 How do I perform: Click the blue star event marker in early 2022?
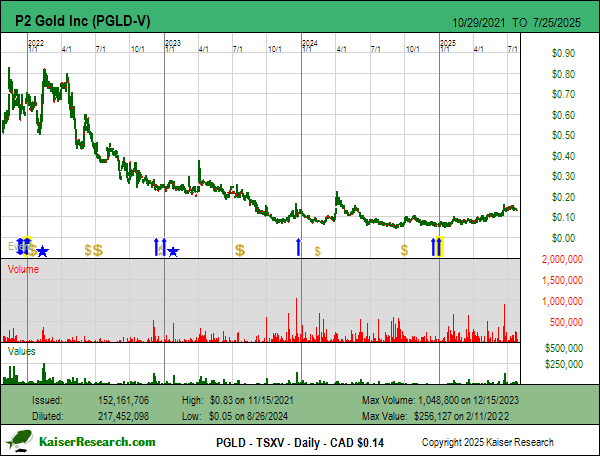coord(42,251)
